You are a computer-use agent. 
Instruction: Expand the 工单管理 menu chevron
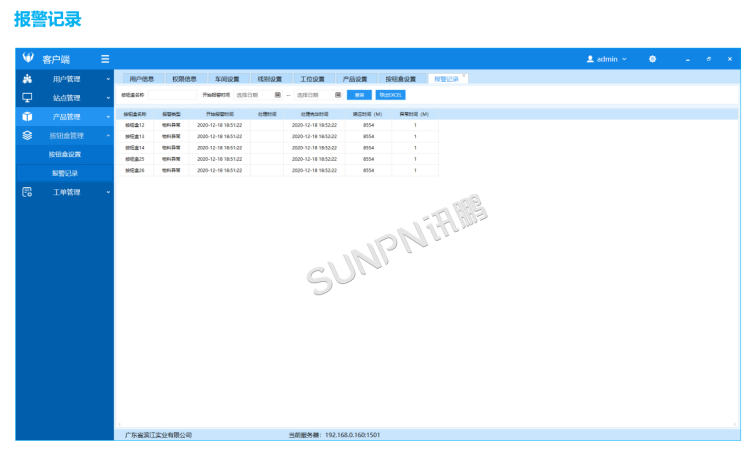[108, 192]
